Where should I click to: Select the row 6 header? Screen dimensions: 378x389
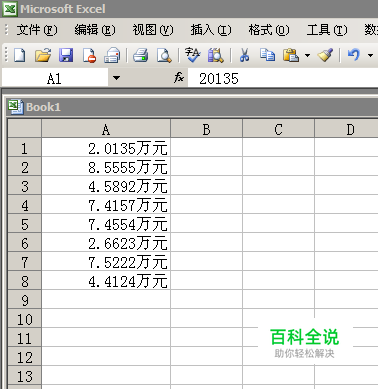pos(25,242)
